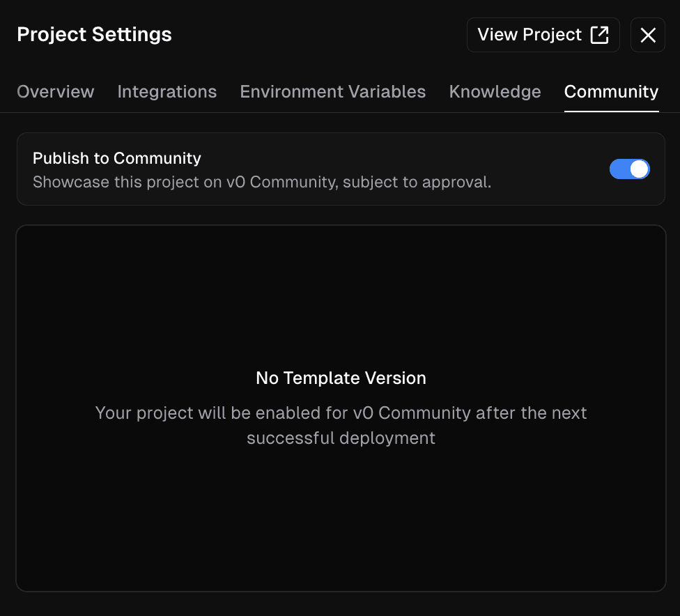Click the Publish to Community label
This screenshot has height=616, width=680.
click(116, 158)
